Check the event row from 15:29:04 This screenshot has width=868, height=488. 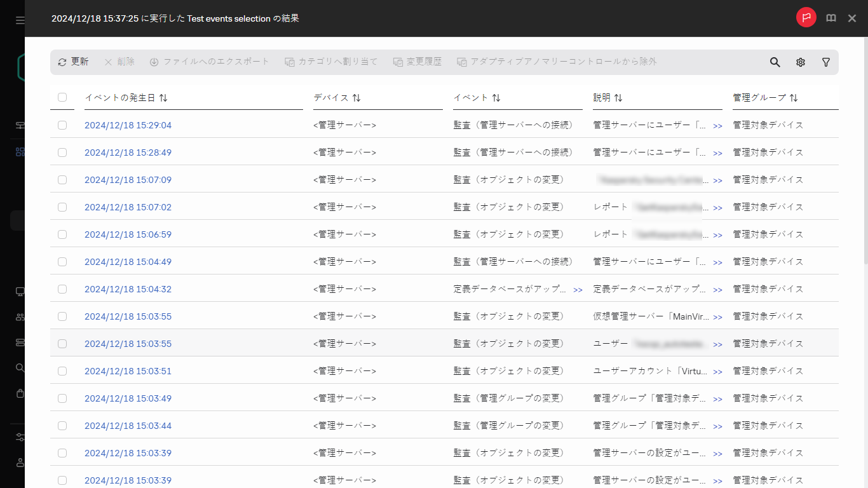pos(62,125)
